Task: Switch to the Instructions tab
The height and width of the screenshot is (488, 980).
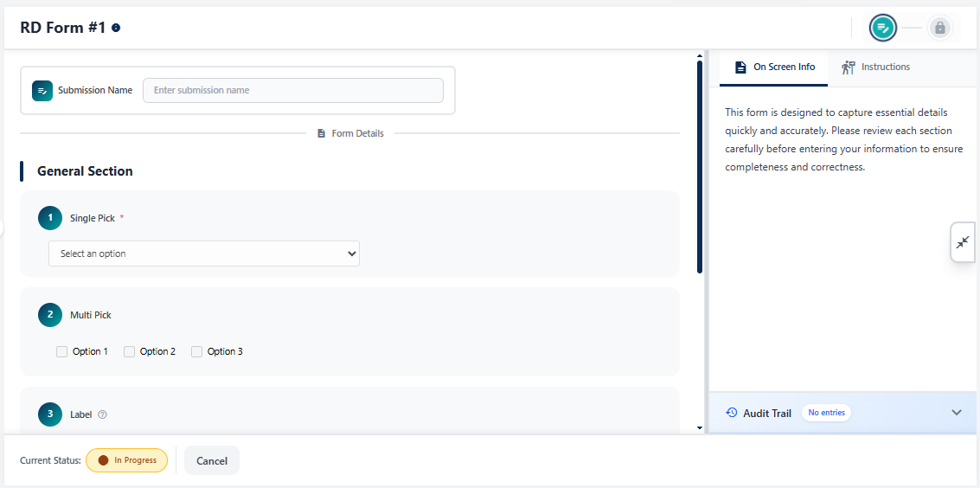Action: 875,67
